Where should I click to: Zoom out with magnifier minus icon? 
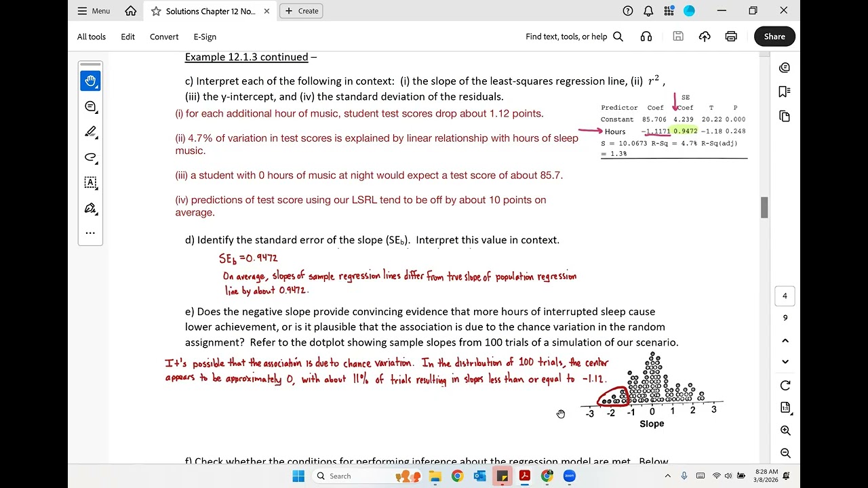point(785,453)
